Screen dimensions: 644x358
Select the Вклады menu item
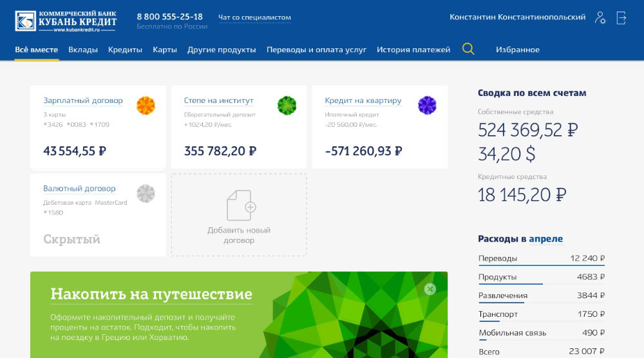(x=83, y=50)
